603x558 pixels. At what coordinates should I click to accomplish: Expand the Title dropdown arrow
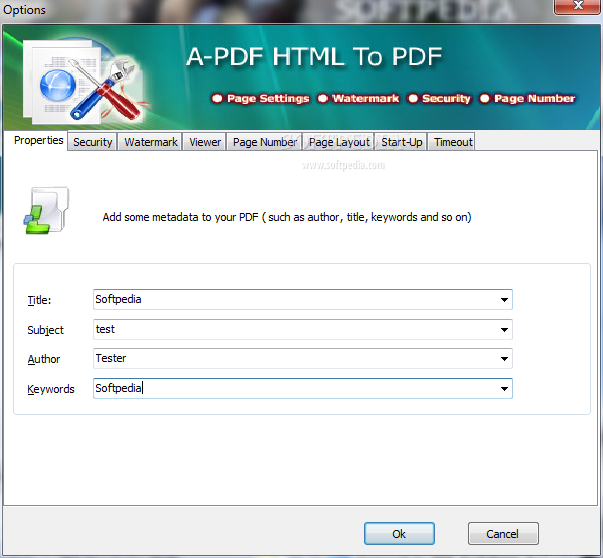(504, 300)
